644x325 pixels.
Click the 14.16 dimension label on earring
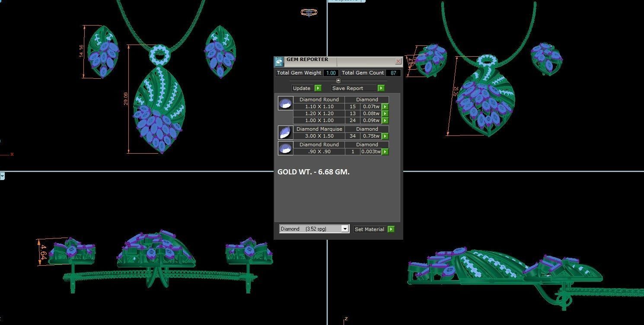point(81,52)
